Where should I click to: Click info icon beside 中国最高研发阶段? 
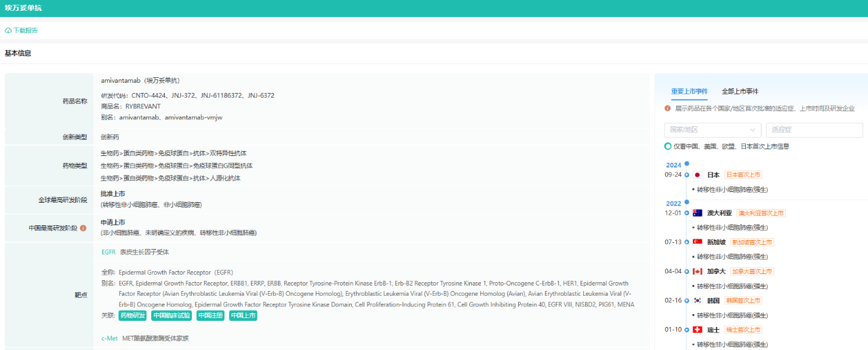[83, 228]
